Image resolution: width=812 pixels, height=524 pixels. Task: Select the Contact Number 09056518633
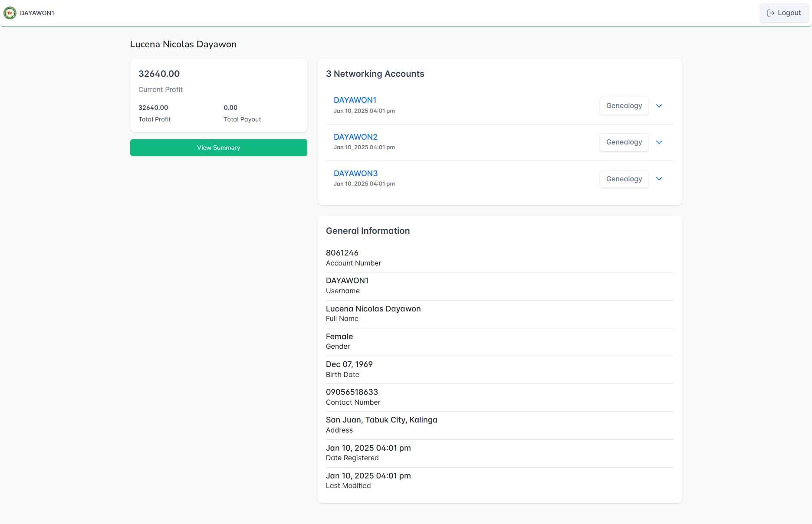[x=352, y=392]
